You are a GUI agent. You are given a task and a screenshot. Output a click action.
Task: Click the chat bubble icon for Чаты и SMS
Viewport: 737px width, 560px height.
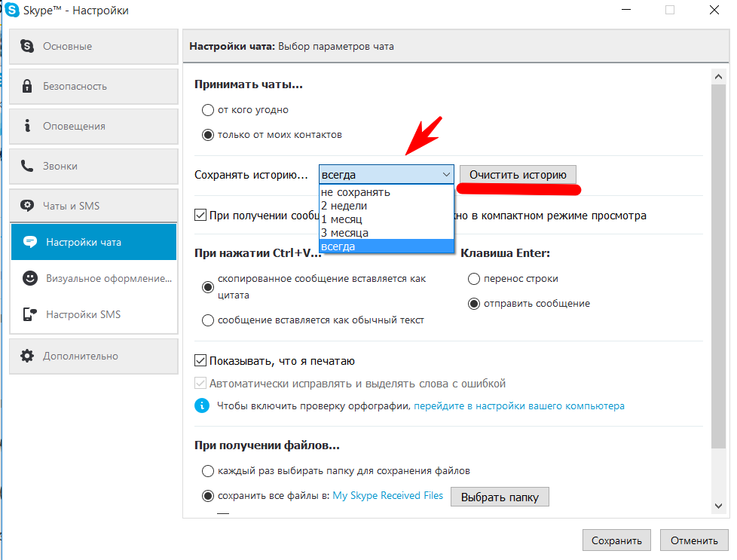pos(28,206)
